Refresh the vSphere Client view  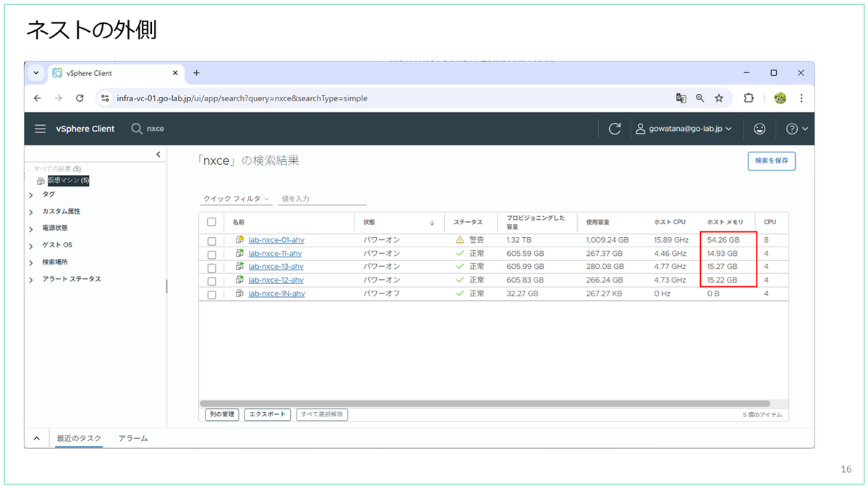(615, 129)
